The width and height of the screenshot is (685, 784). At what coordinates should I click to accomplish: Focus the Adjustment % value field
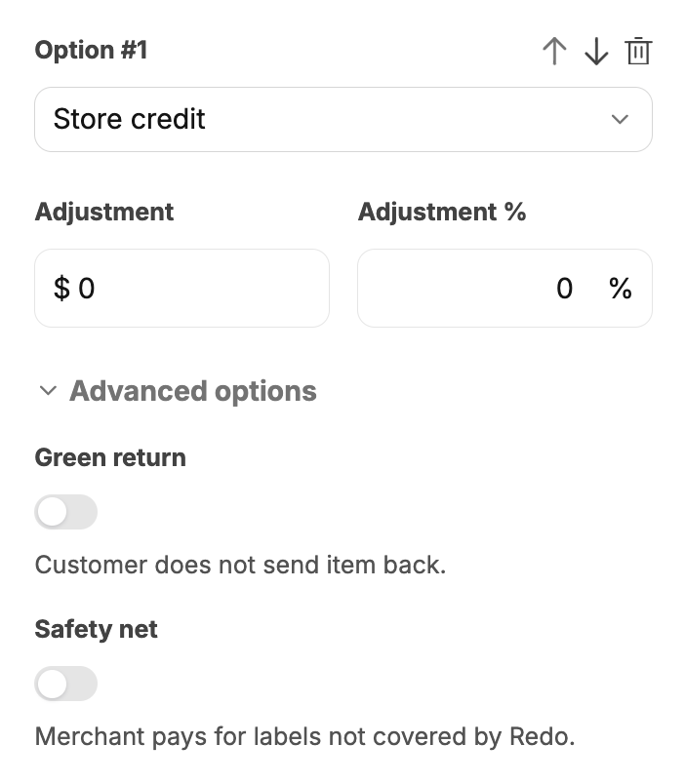tap(504, 289)
